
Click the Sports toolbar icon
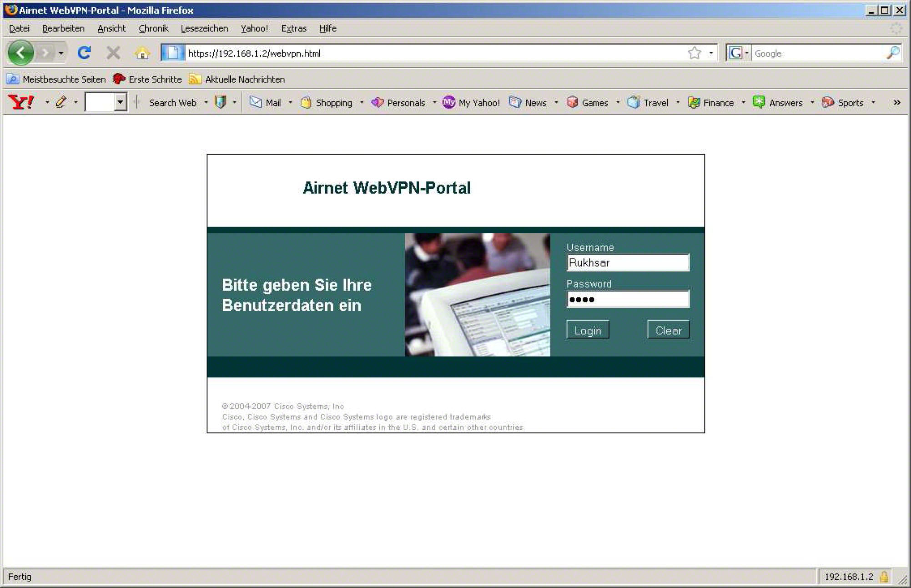tap(829, 102)
